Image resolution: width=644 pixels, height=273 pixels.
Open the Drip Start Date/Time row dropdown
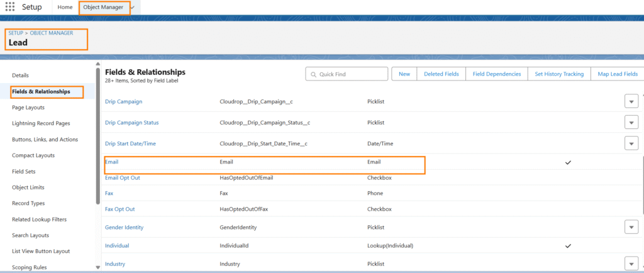[x=631, y=143]
